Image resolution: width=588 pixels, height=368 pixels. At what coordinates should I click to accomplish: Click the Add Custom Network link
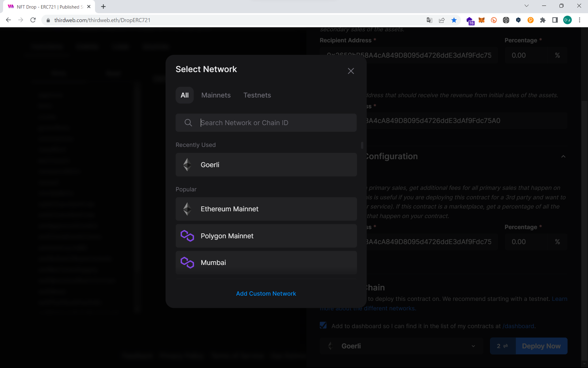(x=266, y=293)
